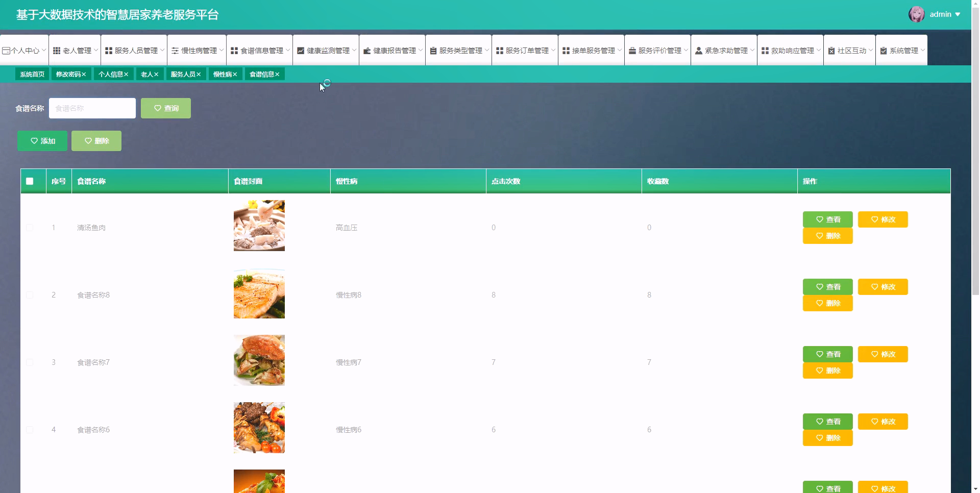Expand the 紧急求助管理 dropdown menu
Viewport: 980px width, 493px height.
[752, 50]
